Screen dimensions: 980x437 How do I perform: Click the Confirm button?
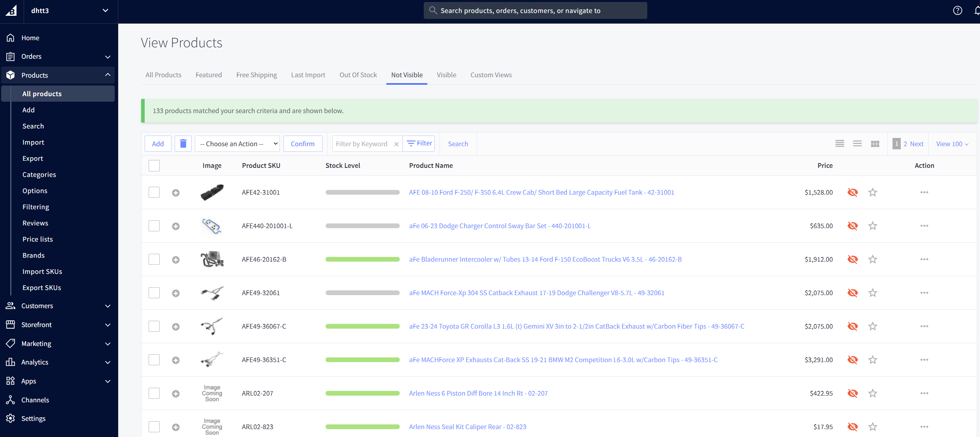coord(302,144)
